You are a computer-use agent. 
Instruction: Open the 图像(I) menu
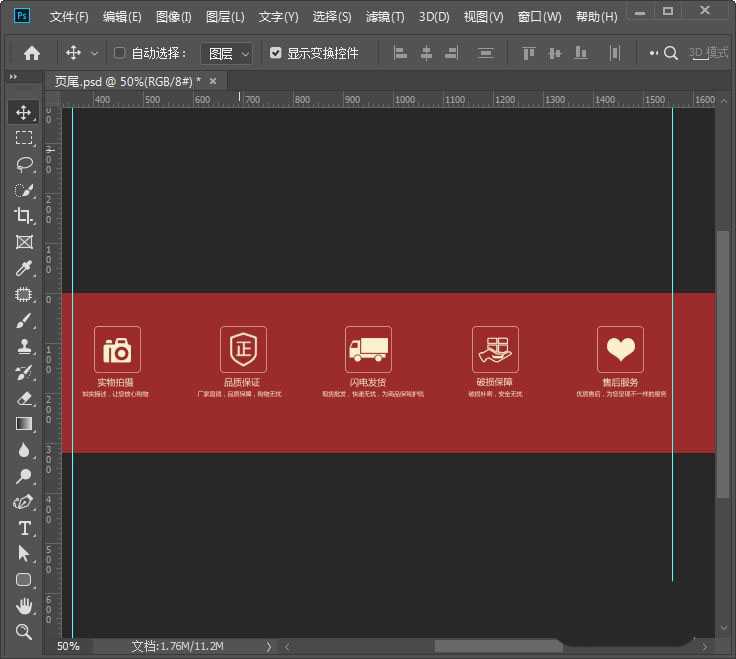point(174,17)
